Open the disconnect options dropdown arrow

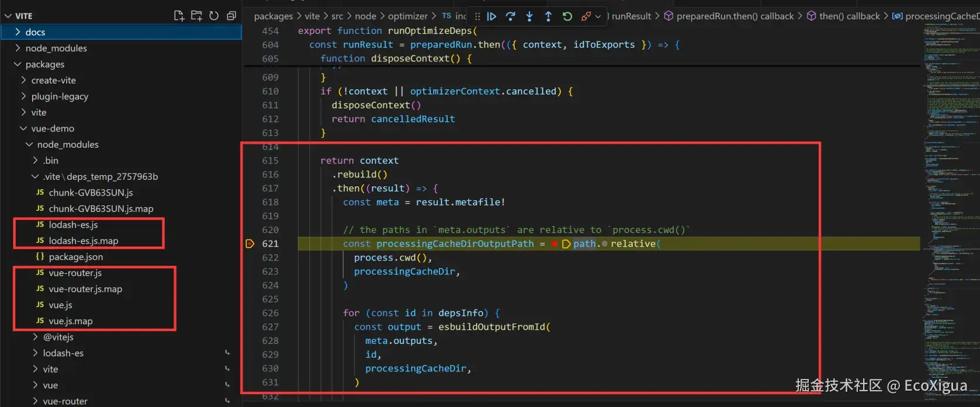[598, 16]
